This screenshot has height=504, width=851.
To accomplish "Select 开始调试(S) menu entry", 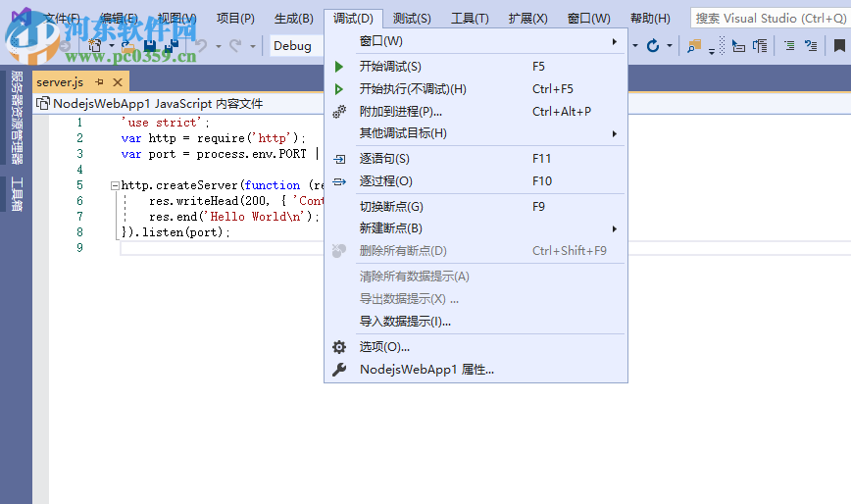I will click(476, 67).
